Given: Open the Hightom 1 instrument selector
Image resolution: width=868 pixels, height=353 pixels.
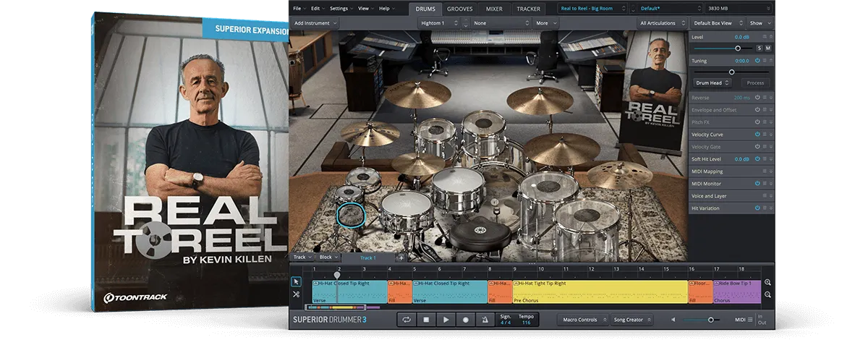Looking at the screenshot, I should pos(439,23).
